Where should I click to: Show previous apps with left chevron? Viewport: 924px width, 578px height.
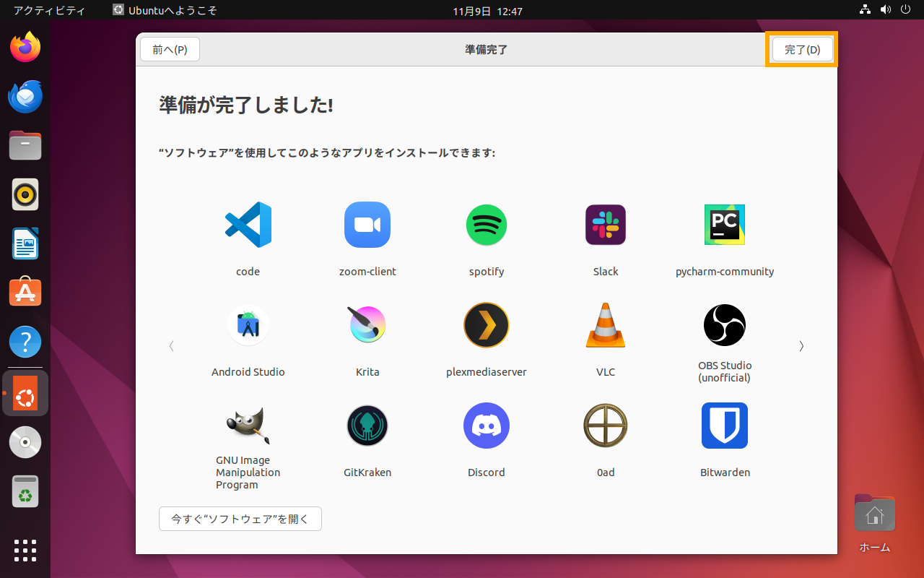pyautogui.click(x=172, y=346)
